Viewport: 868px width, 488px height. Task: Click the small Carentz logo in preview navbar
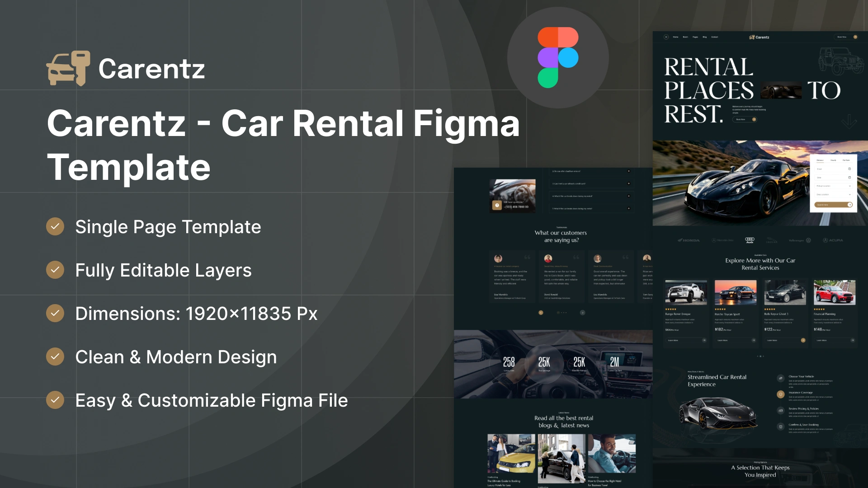[759, 37]
